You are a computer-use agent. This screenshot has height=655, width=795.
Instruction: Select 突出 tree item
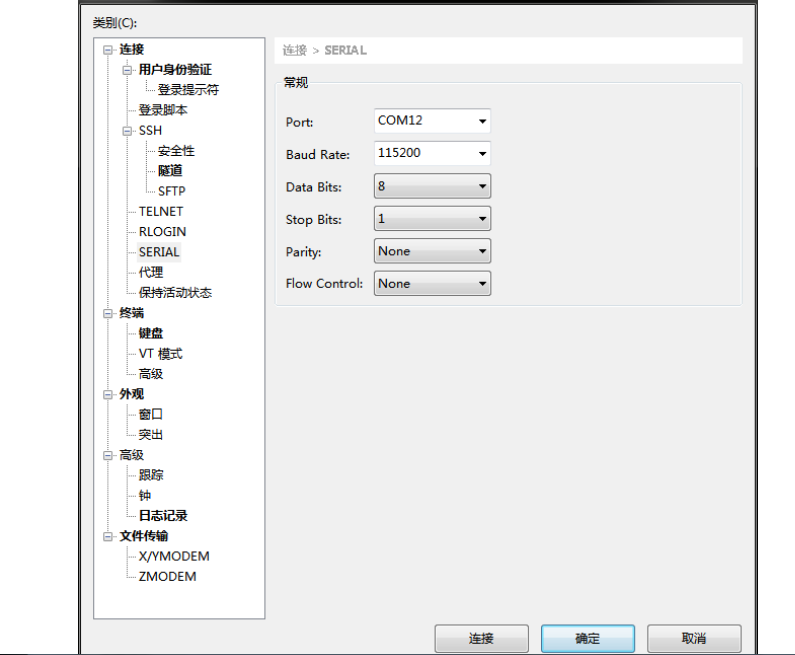point(151,435)
